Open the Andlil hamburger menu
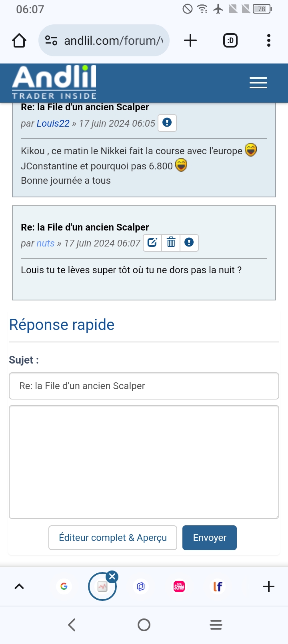288x644 pixels. 258,83
